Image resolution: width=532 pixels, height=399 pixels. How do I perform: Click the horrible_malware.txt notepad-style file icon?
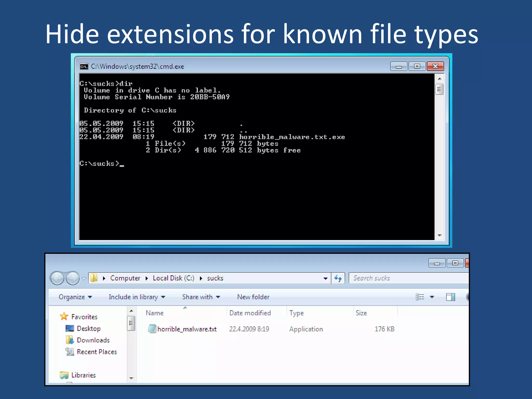pyautogui.click(x=152, y=329)
